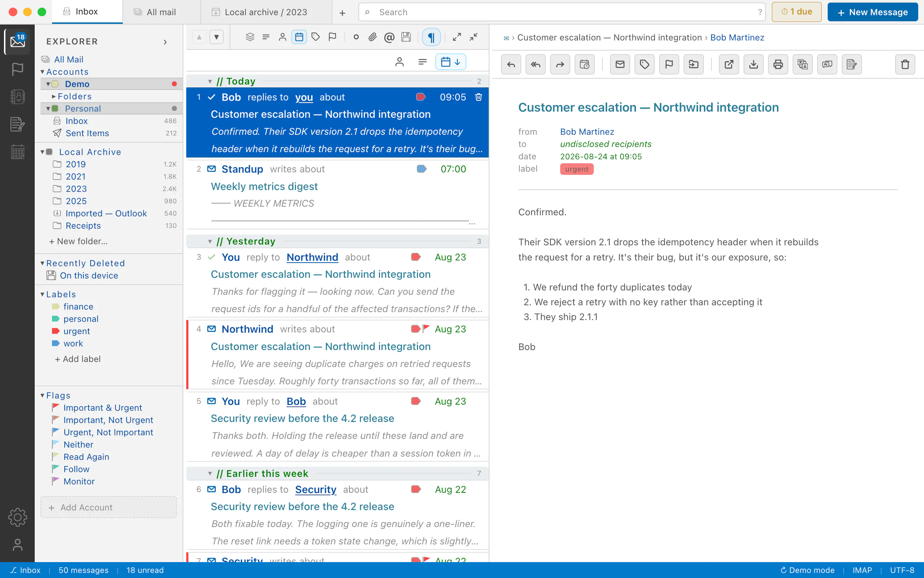
Task: Collapse the Flags section
Action: tap(42, 395)
